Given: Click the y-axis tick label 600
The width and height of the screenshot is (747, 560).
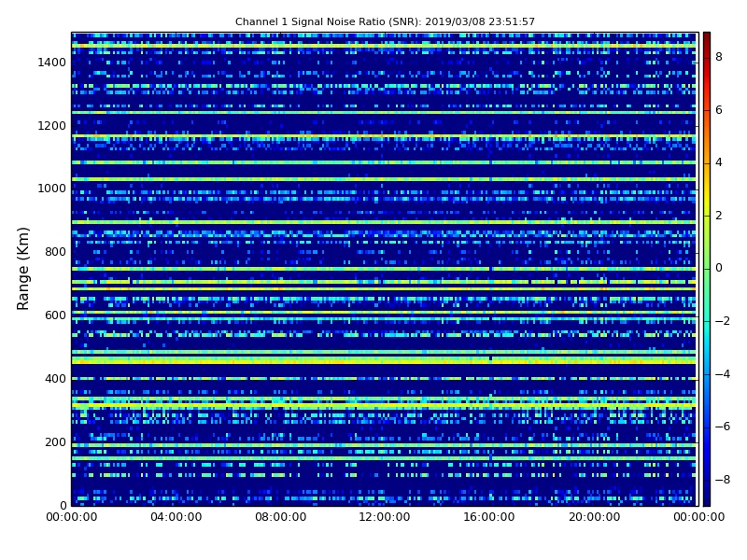Looking at the screenshot, I should click(x=55, y=315).
